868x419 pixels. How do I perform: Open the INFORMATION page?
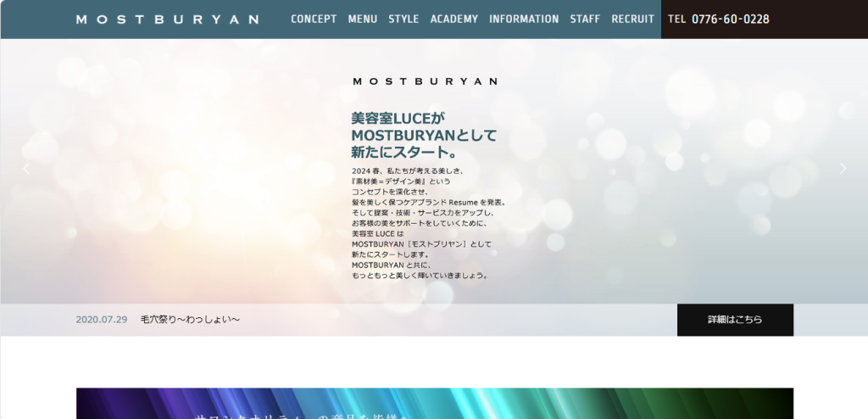tap(524, 19)
